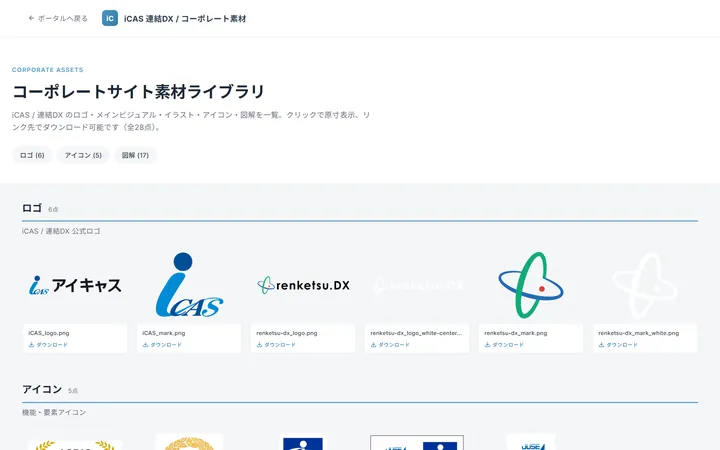This screenshot has width=720, height=450.
Task: Click the コーポレートサイト素材ライブラリ page title
Action: pyautogui.click(x=138, y=91)
